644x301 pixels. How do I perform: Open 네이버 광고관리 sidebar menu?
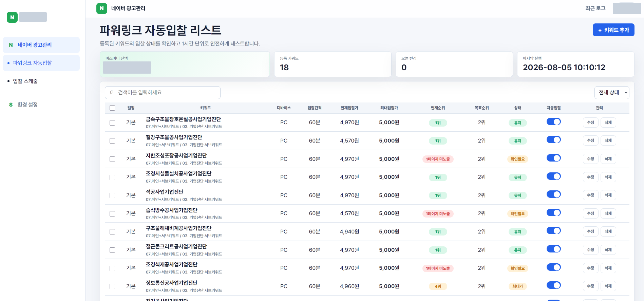click(41, 45)
